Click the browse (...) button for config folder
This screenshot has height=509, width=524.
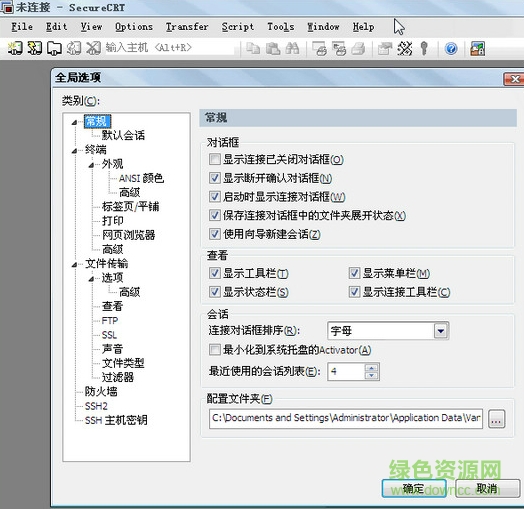point(496,418)
